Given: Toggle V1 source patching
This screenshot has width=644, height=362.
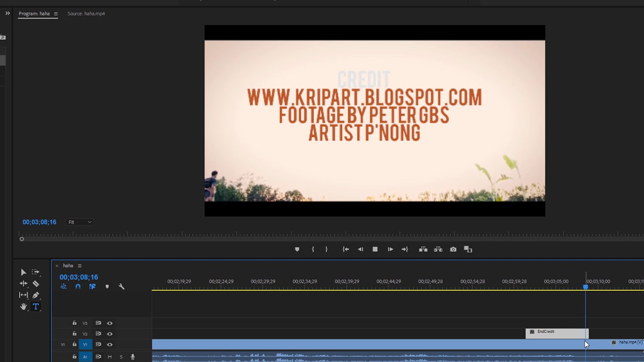Looking at the screenshot, I should [x=63, y=344].
